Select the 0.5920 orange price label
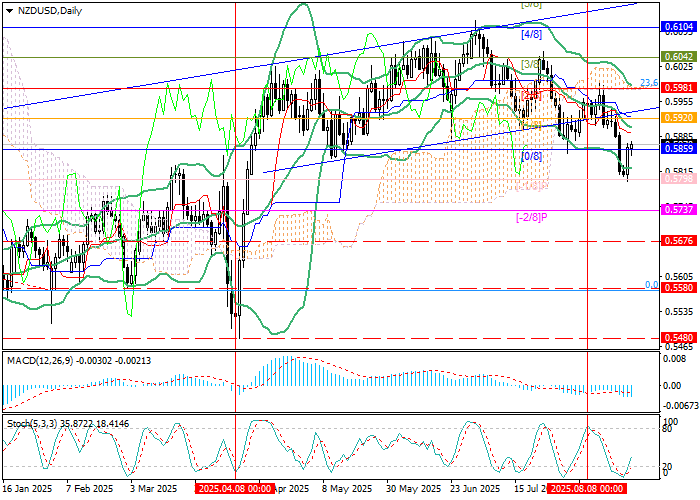 [679, 118]
